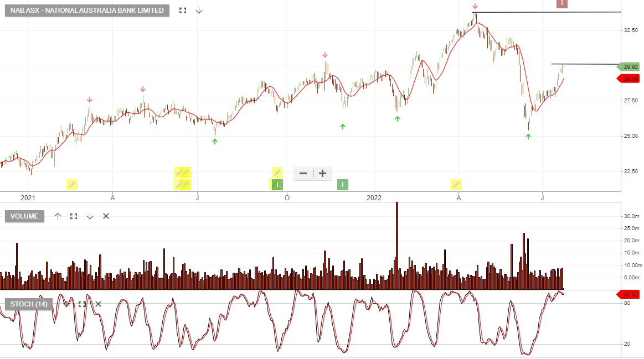Zoom in using the plus button

click(x=322, y=173)
